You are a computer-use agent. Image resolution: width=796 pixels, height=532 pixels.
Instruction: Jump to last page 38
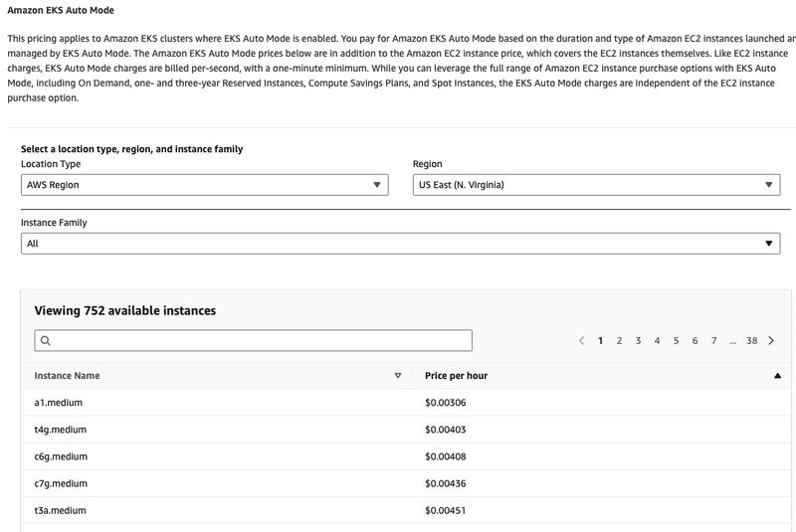(x=751, y=341)
